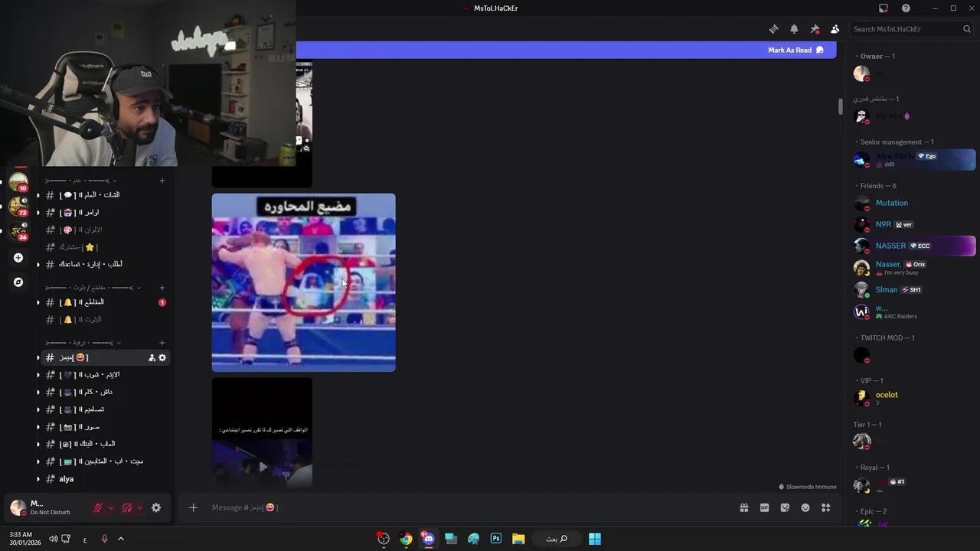Screen dimensions: 980x551
Task: Open the Senior management member entry
Action: pyautogui.click(x=913, y=159)
